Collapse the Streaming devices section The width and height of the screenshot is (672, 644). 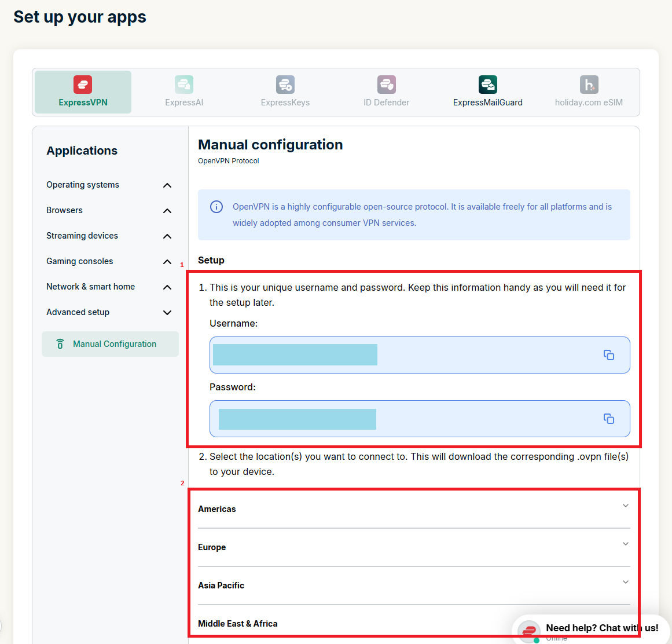pos(167,236)
